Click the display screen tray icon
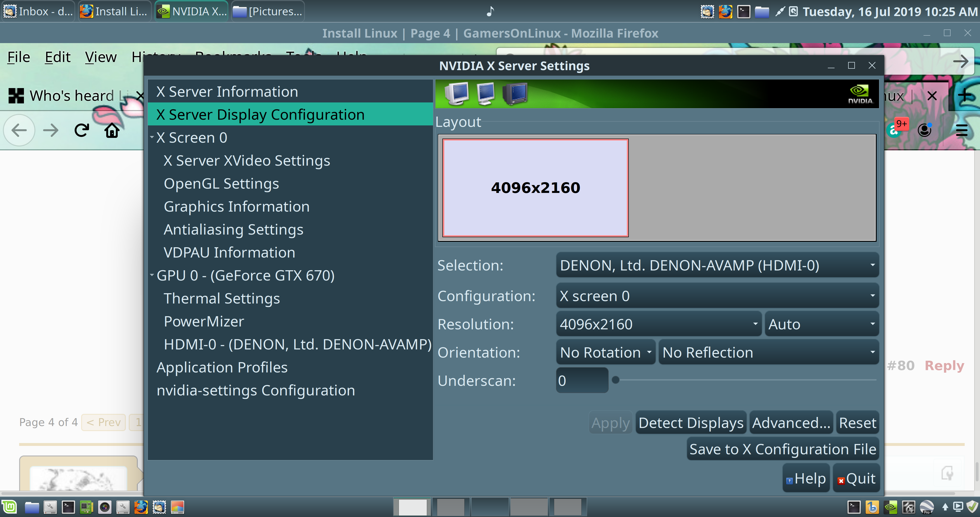Screen dimensions: 980x517 pyautogui.click(x=958, y=507)
